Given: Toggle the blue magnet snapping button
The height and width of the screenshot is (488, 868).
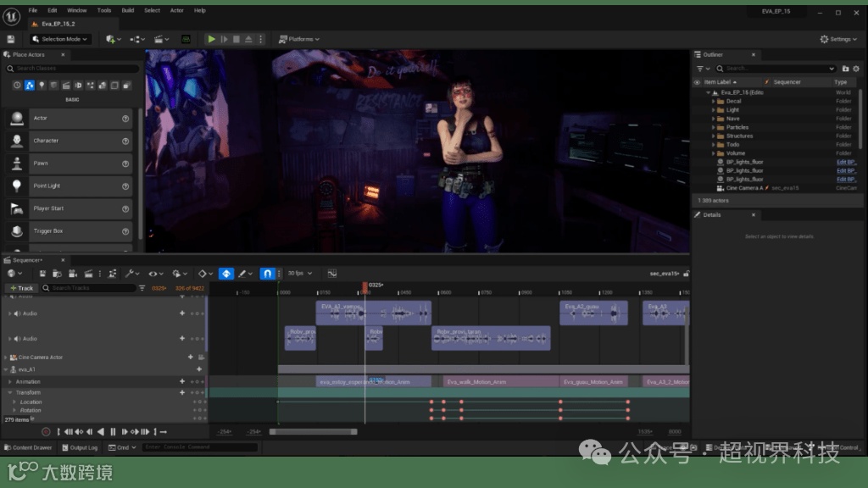Looking at the screenshot, I should tap(266, 274).
